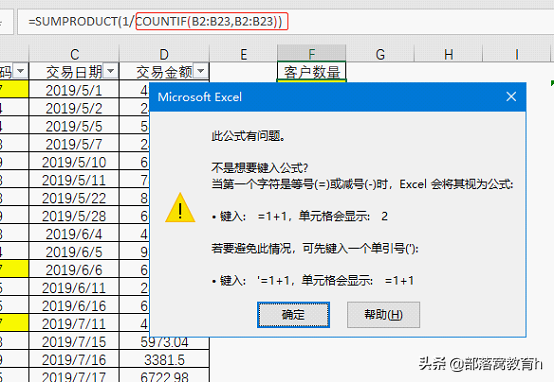
Task: Select the cell with date 2019/7/15
Action: pos(74,341)
